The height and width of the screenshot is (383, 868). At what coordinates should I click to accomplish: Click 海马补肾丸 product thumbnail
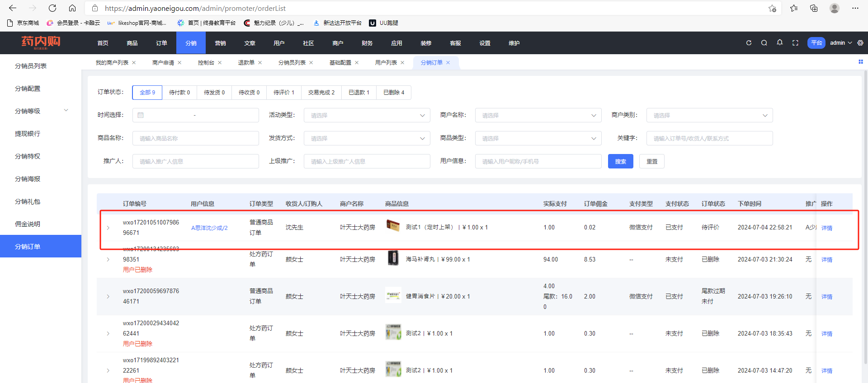point(393,258)
